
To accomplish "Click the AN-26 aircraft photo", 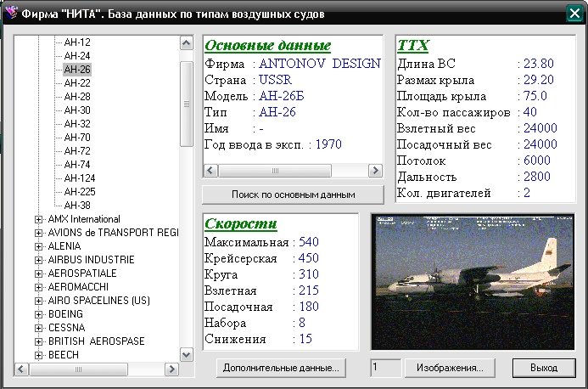I will [x=473, y=282].
